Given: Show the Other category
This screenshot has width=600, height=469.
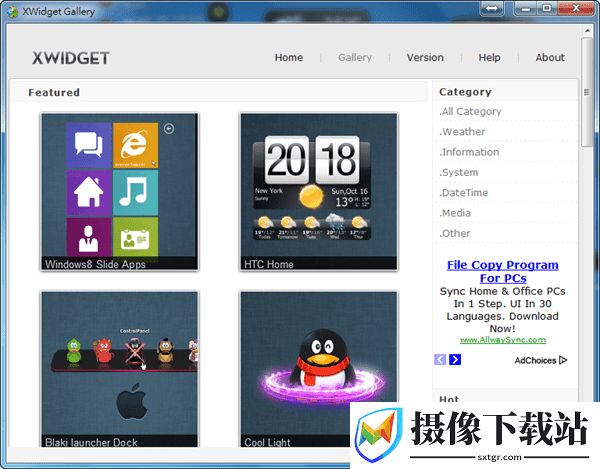Looking at the screenshot, I should point(455,233).
